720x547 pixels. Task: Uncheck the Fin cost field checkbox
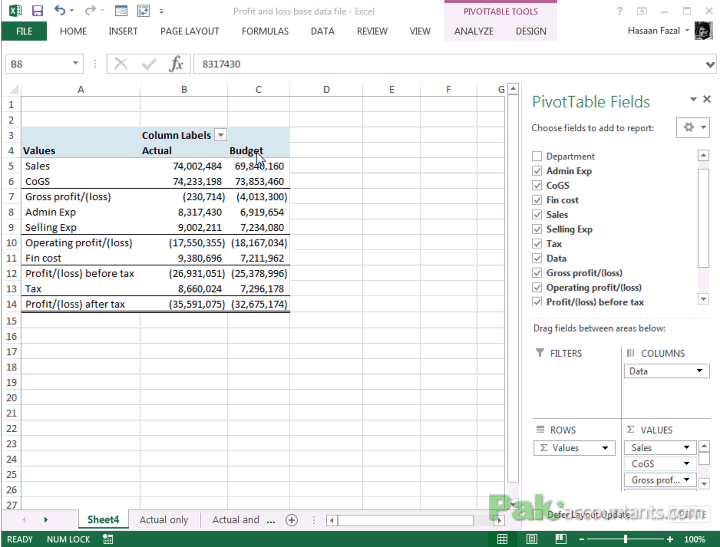(x=537, y=200)
